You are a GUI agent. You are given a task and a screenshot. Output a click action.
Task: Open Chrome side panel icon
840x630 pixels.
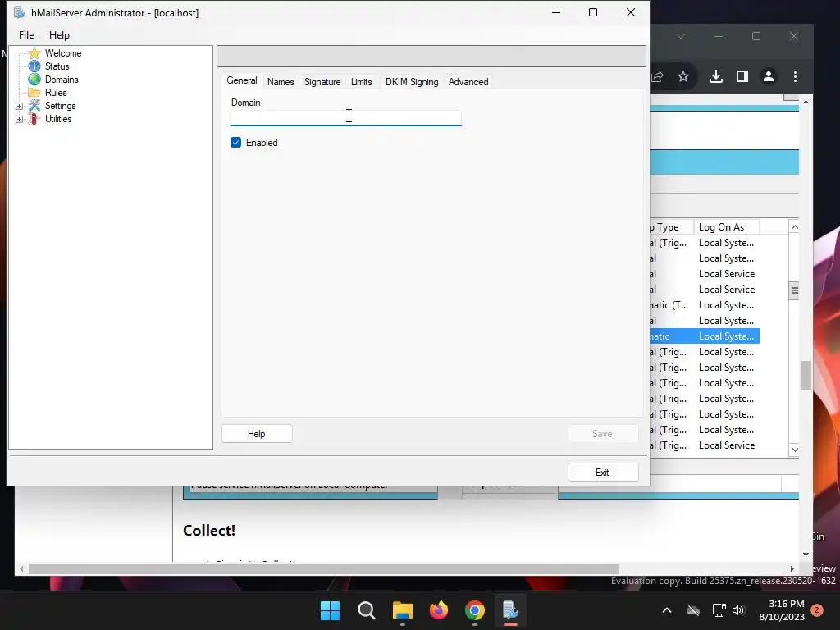(x=742, y=76)
